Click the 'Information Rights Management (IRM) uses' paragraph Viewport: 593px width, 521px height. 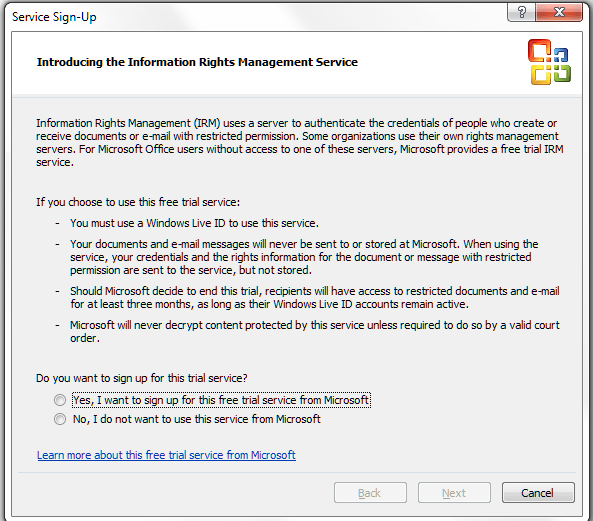pyautogui.click(x=300, y=143)
